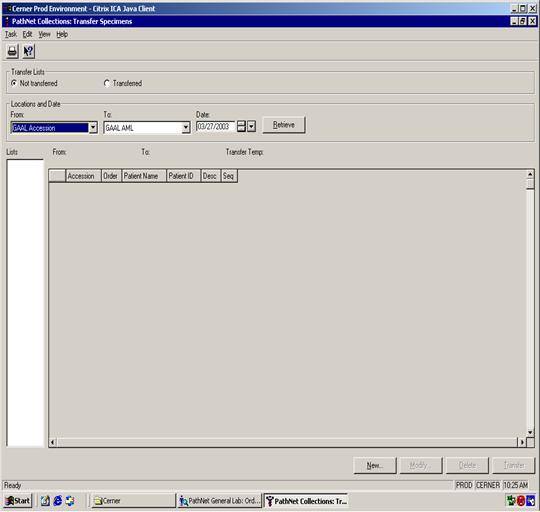Expand the From location dropdown

click(93, 128)
